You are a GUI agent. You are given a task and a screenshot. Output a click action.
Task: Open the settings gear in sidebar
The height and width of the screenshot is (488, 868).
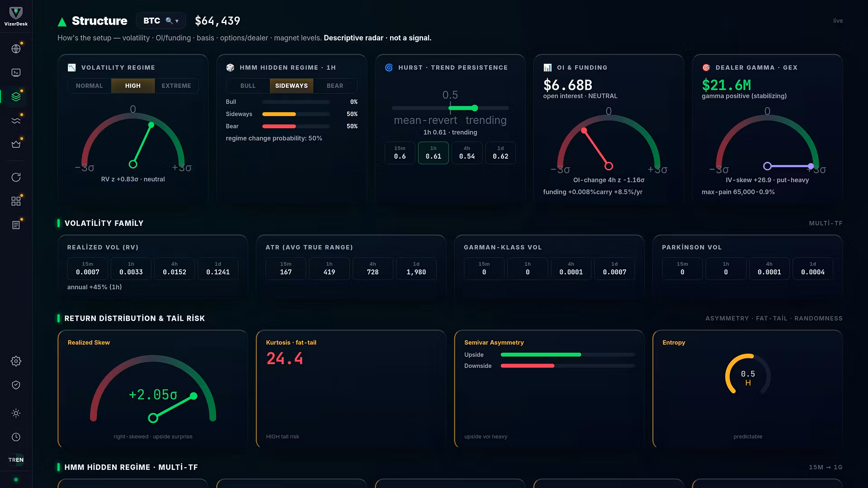[16, 361]
